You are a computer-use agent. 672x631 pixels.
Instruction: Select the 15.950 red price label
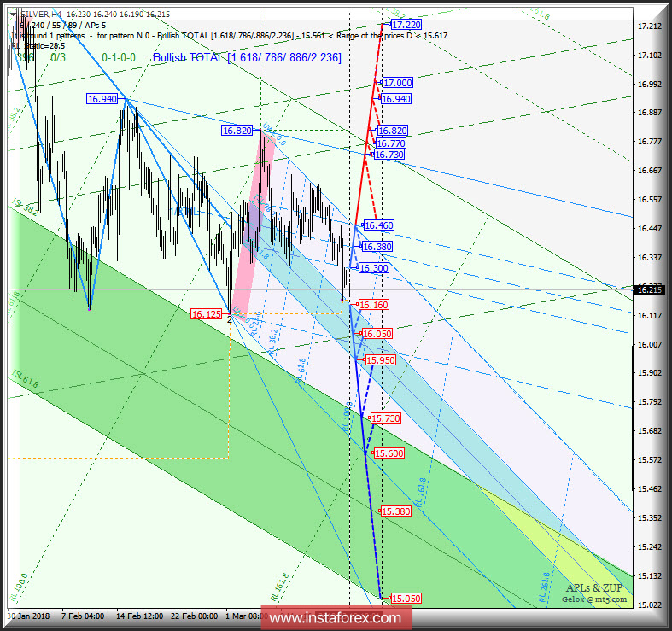[381, 360]
